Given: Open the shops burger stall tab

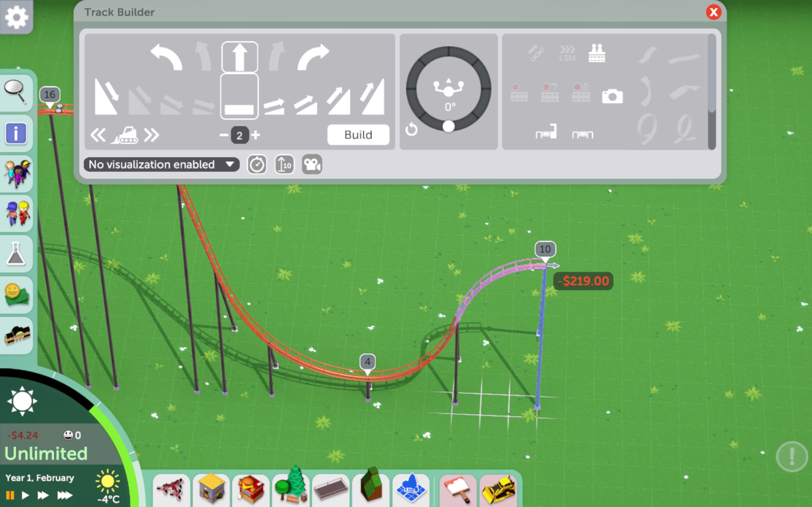Looking at the screenshot, I should [251, 490].
